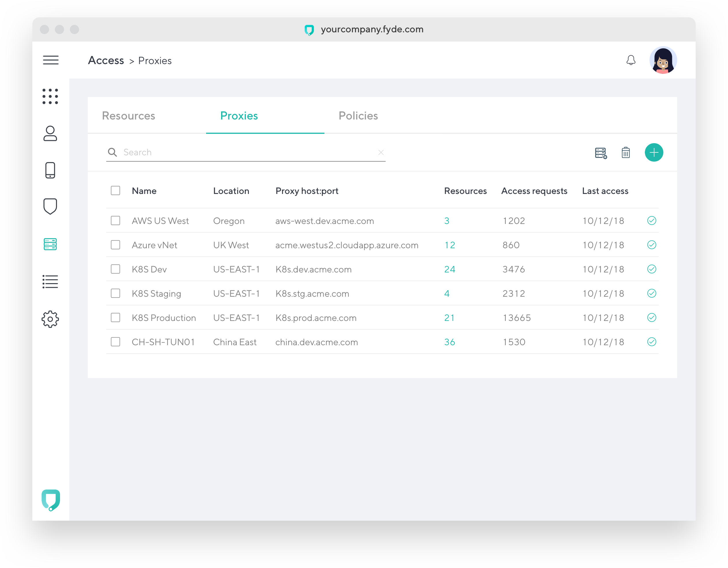This screenshot has height=568, width=728.
Task: Check the K8S Dev row checkbox
Action: pos(115,269)
